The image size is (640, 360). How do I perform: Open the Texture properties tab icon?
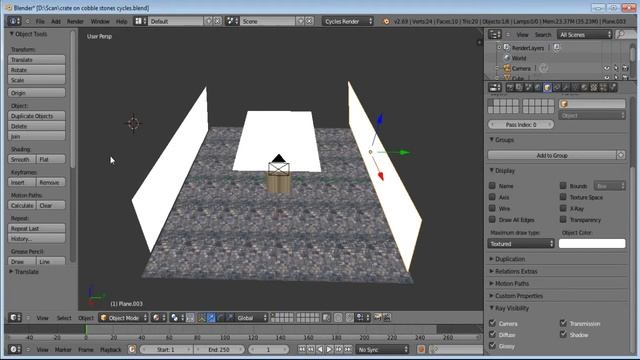[593, 87]
